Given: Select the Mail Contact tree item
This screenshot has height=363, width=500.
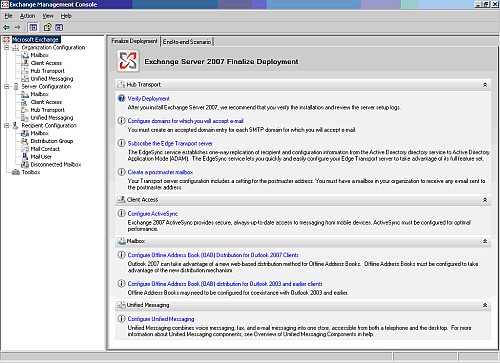Looking at the screenshot, I should coord(45,149).
